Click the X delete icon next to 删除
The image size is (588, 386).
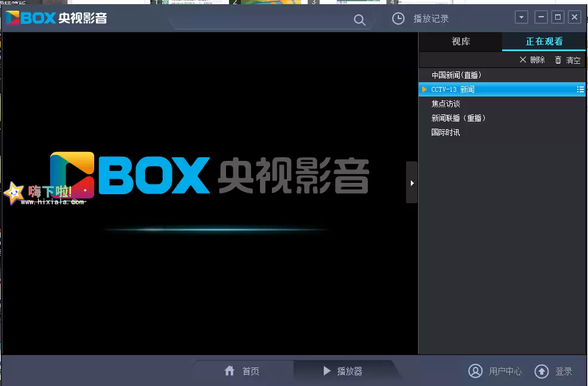click(523, 60)
